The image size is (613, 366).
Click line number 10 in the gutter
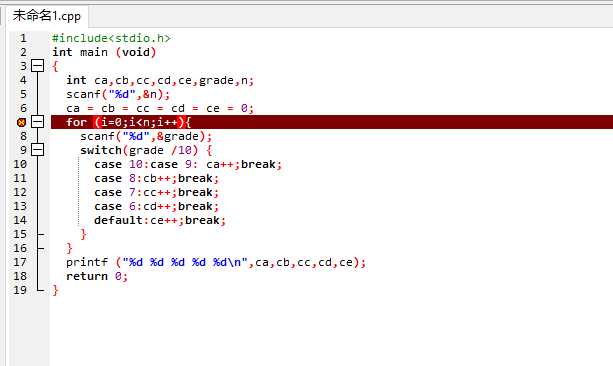(20, 164)
